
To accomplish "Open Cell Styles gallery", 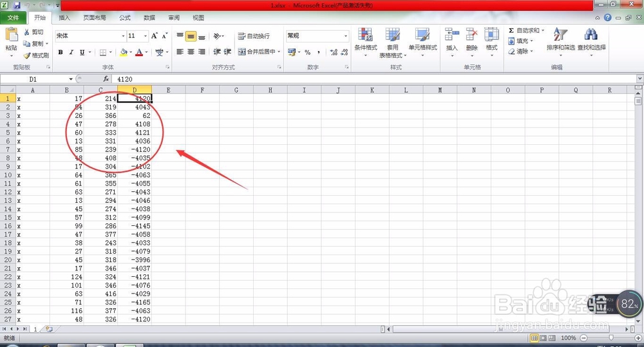I will click(422, 42).
